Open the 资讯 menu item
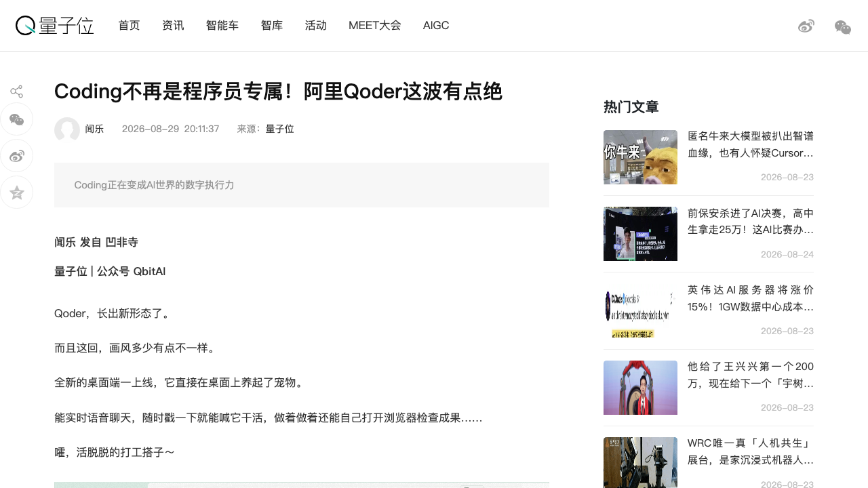 [x=173, y=26]
